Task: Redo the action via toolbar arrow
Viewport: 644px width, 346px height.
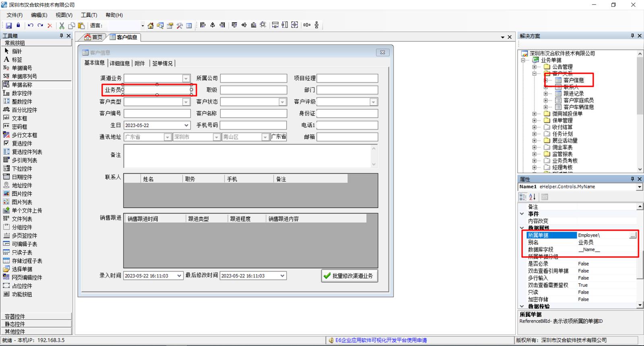Action: [40, 25]
